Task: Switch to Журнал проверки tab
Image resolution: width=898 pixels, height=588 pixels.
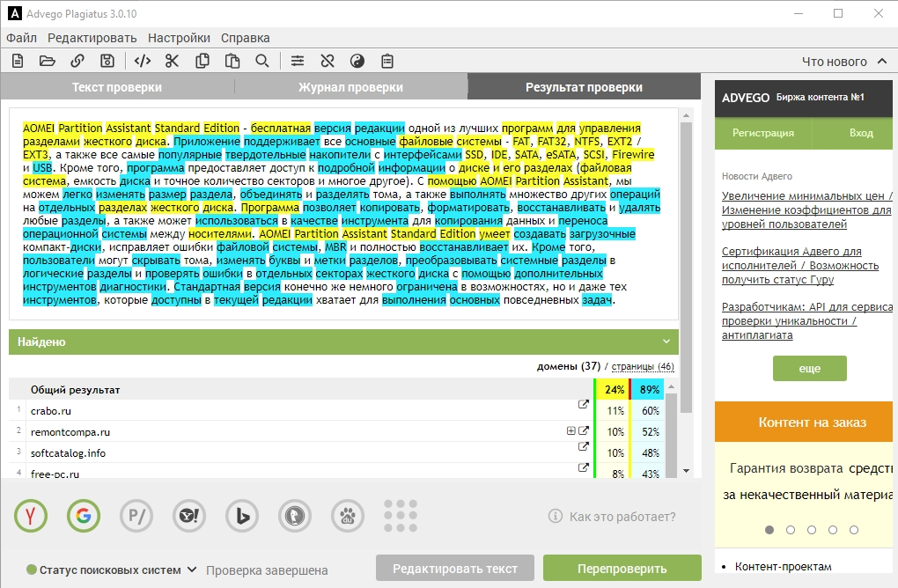Action: tap(350, 87)
